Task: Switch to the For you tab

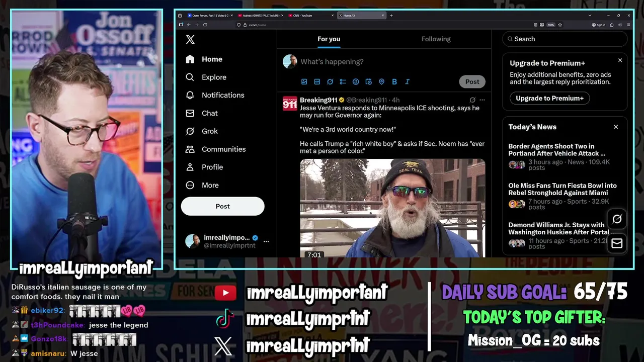Action: [329, 39]
